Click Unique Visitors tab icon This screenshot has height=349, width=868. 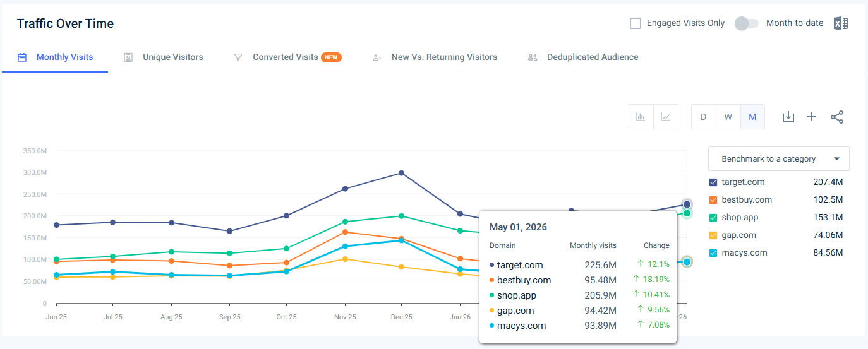point(128,57)
